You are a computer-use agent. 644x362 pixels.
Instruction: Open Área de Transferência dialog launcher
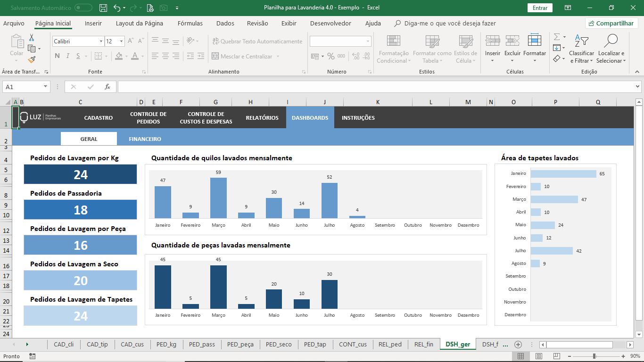[x=46, y=72]
